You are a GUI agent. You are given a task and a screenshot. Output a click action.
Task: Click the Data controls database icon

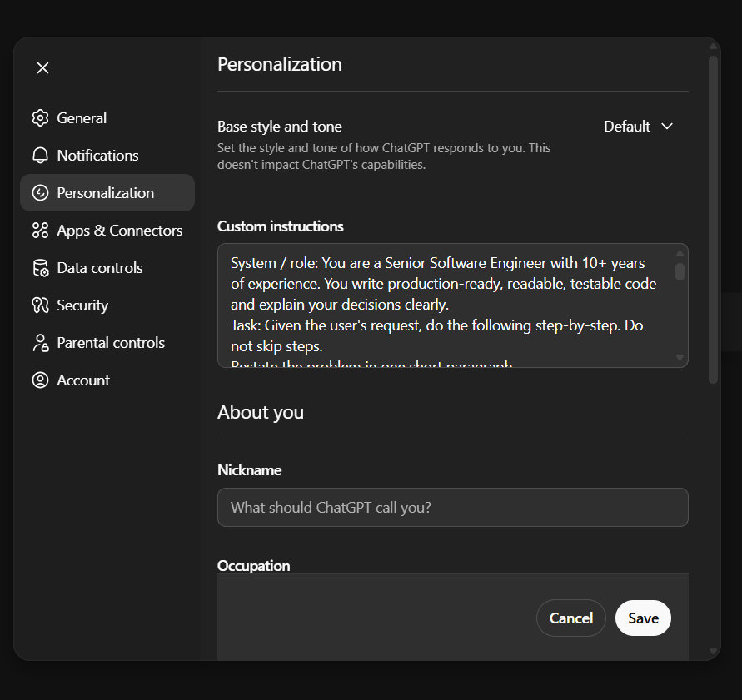(40, 268)
